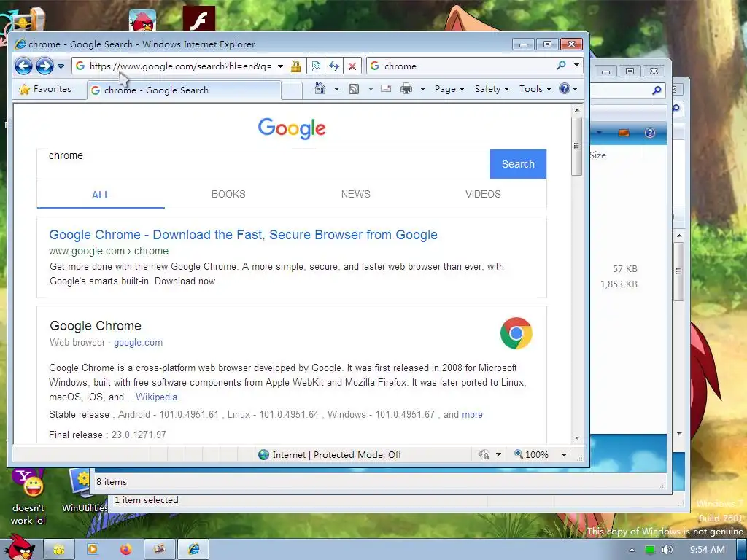Show hidden tray icons arrow
Screen dimensions: 747x560
pos(632,550)
